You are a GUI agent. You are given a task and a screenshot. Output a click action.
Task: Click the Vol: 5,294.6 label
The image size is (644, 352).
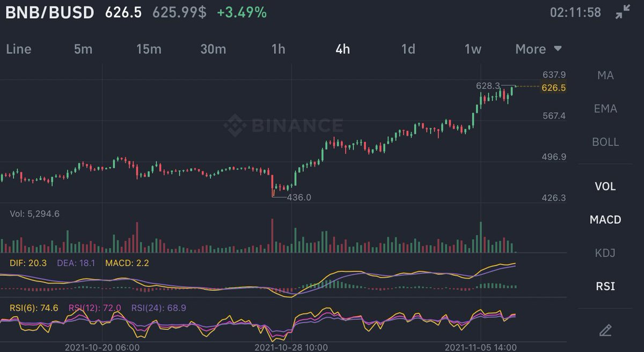point(34,214)
